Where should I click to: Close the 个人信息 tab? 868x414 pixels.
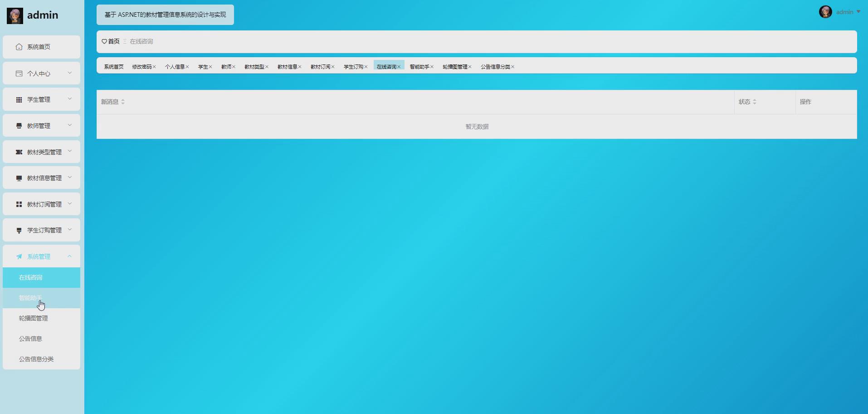(x=187, y=67)
